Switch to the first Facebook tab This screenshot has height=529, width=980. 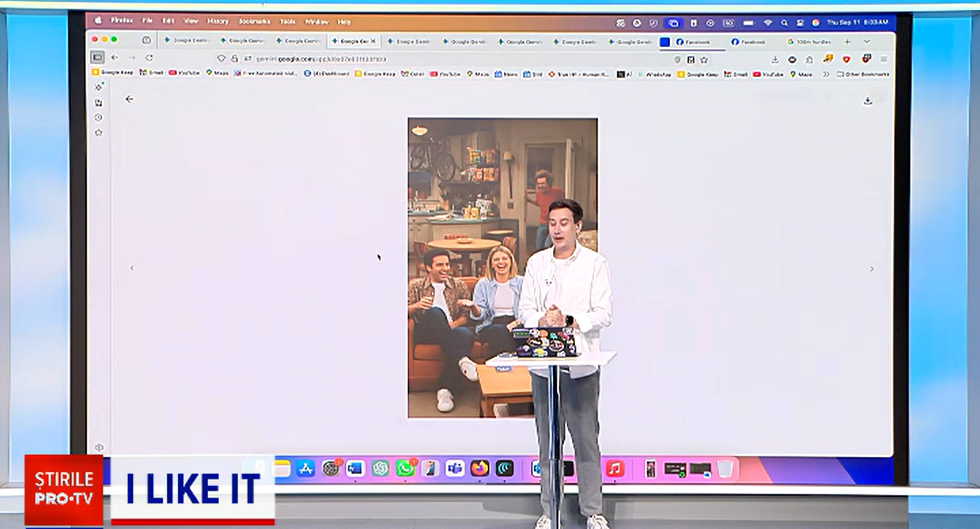(693, 42)
